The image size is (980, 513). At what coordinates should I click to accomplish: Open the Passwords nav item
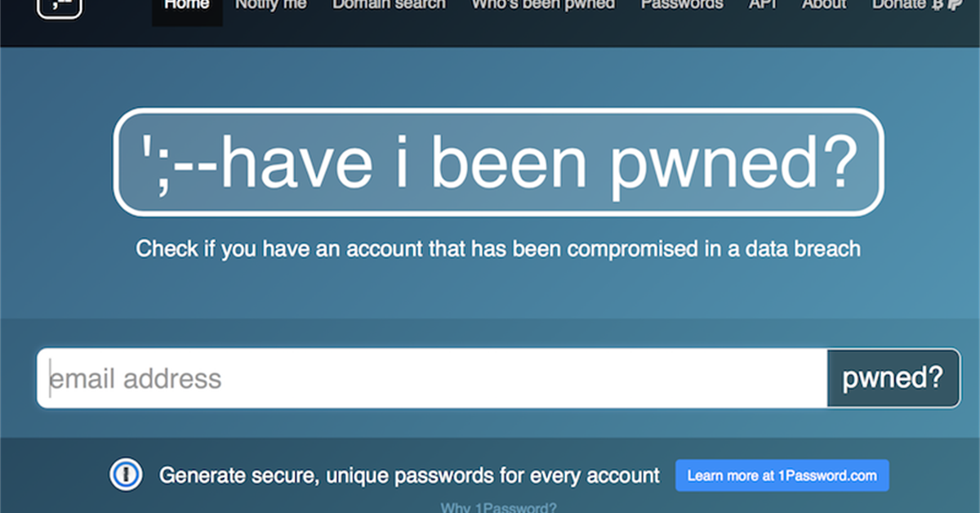(x=682, y=5)
